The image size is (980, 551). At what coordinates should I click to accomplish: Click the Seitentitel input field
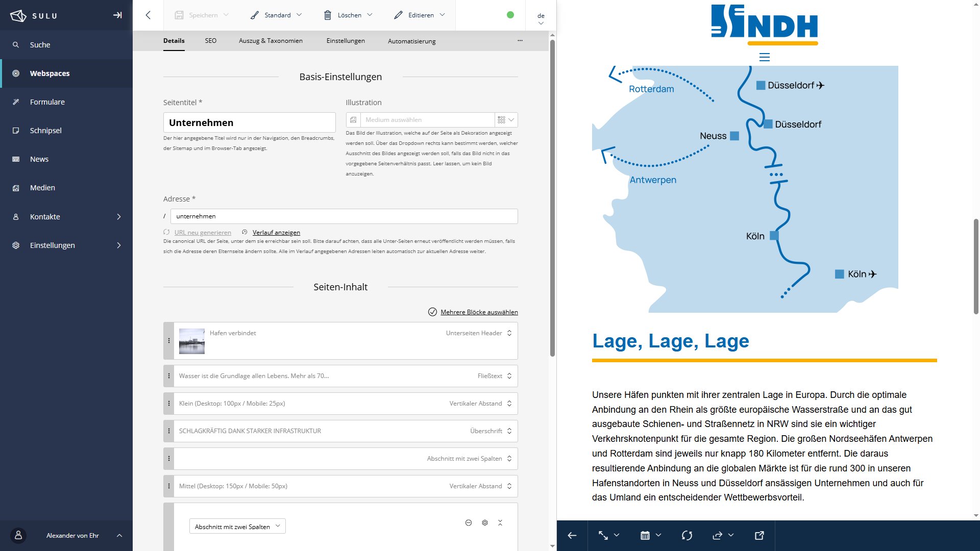click(x=249, y=122)
